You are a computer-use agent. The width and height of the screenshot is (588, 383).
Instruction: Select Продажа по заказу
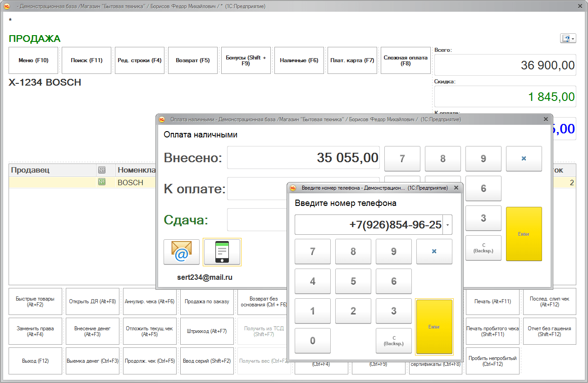click(207, 301)
